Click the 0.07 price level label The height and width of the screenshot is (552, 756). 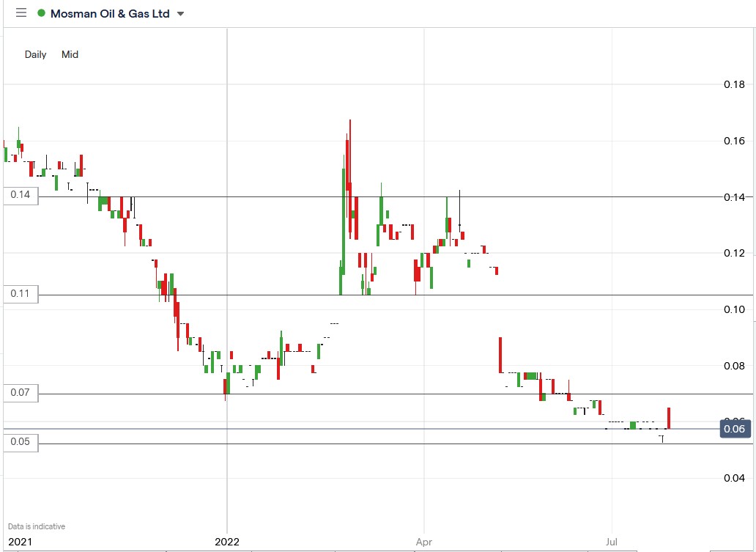(20, 393)
